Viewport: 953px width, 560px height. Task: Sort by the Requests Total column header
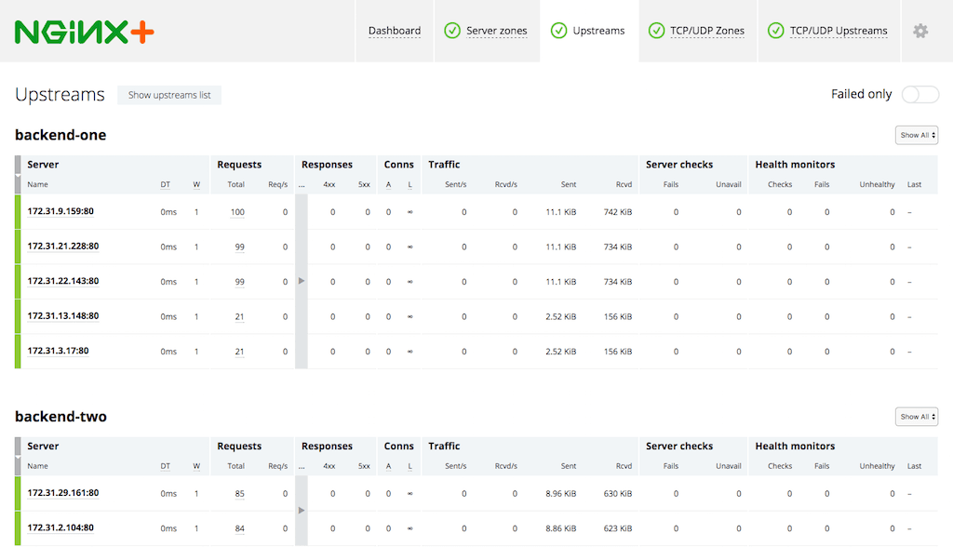point(235,184)
